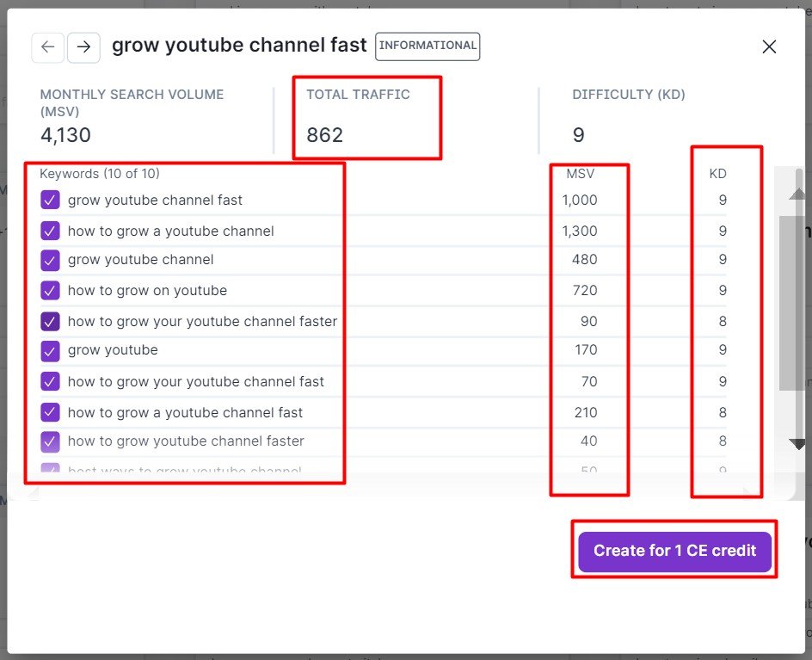Image resolution: width=812 pixels, height=660 pixels.
Task: Uncheck the 'grow youtube' keyword checkbox
Action: (50, 350)
